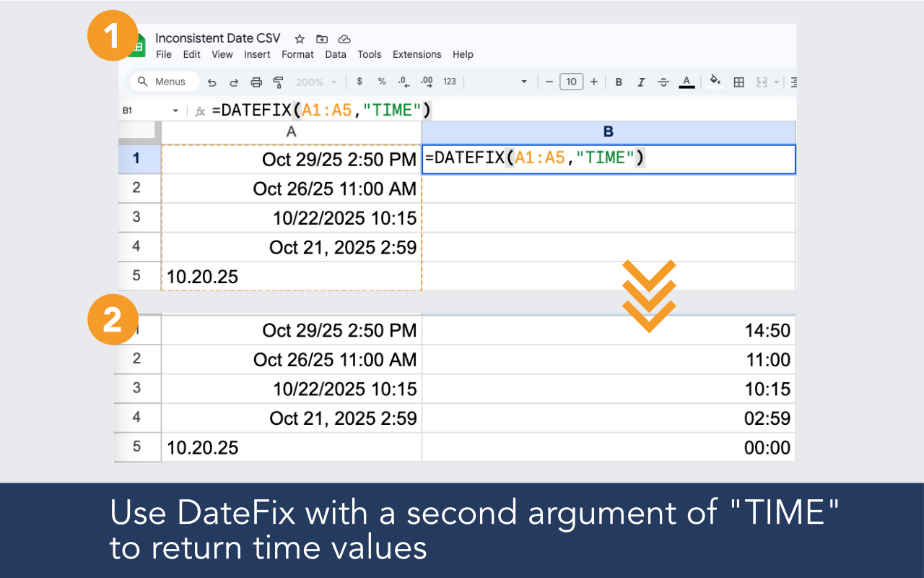Click the decrease decimal places icon
The height and width of the screenshot is (578, 924).
[403, 82]
